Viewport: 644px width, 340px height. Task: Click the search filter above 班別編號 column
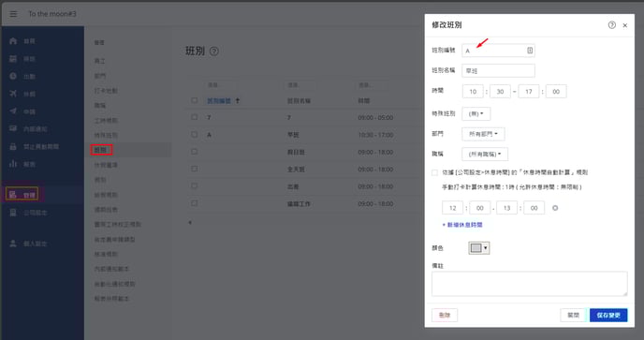click(x=221, y=85)
